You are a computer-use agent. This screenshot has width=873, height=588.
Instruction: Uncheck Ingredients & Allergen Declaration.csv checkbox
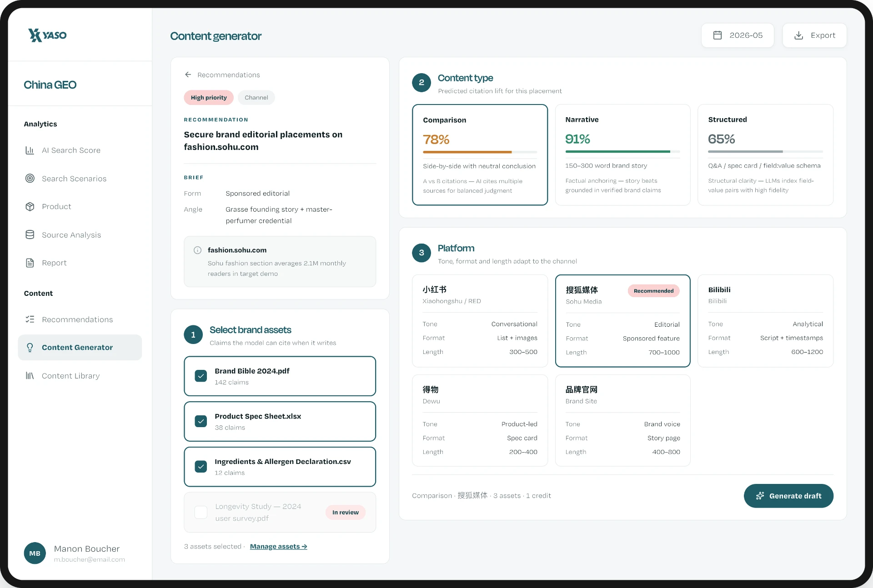(201, 467)
